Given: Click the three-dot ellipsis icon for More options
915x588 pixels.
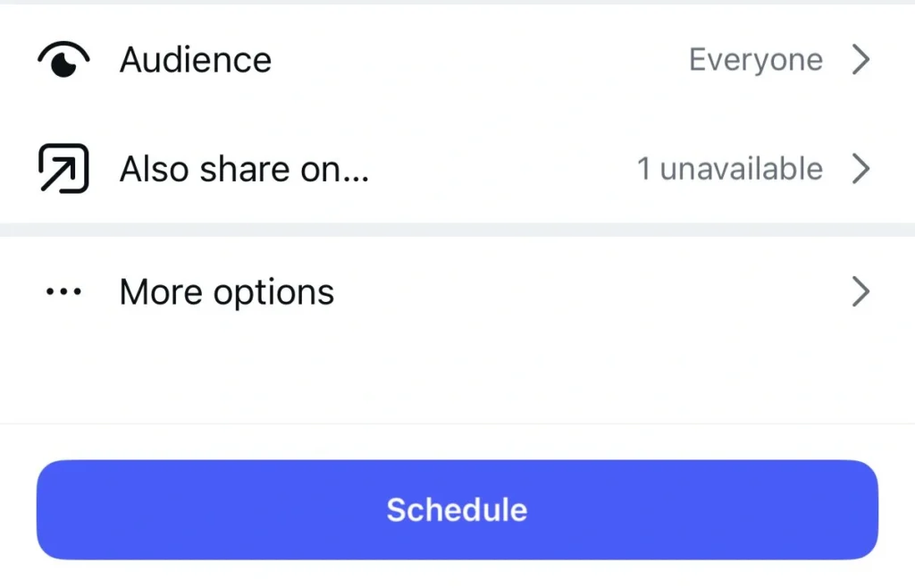Looking at the screenshot, I should (63, 291).
